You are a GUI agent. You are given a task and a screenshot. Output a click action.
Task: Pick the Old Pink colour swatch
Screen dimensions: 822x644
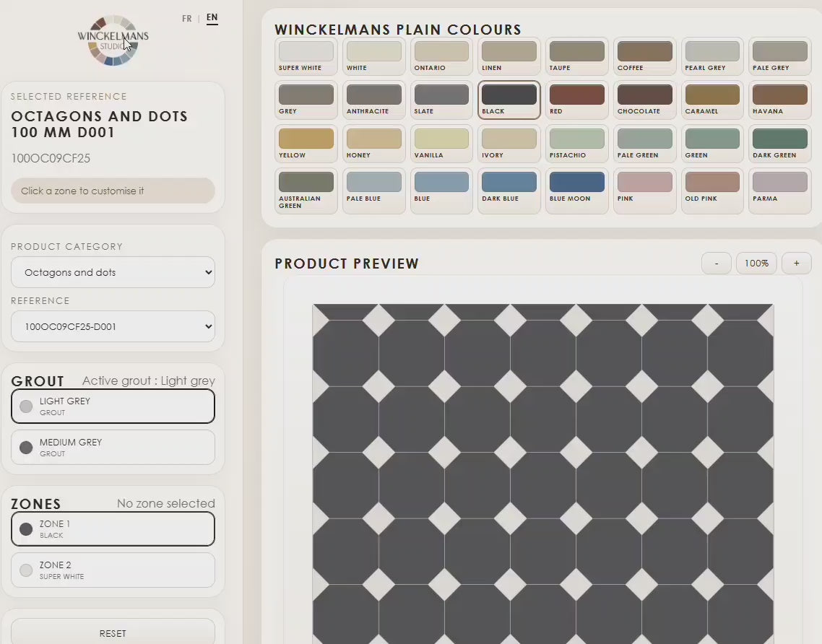712,191
